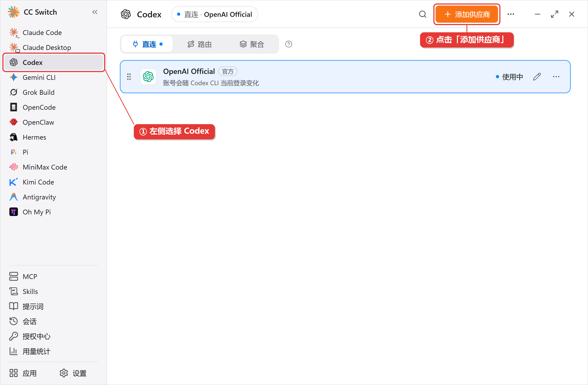Open the Skills section
The image size is (588, 385).
coord(53,292)
